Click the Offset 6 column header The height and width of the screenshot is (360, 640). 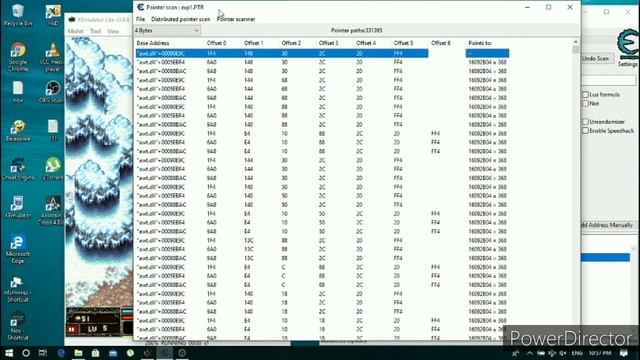click(x=447, y=43)
